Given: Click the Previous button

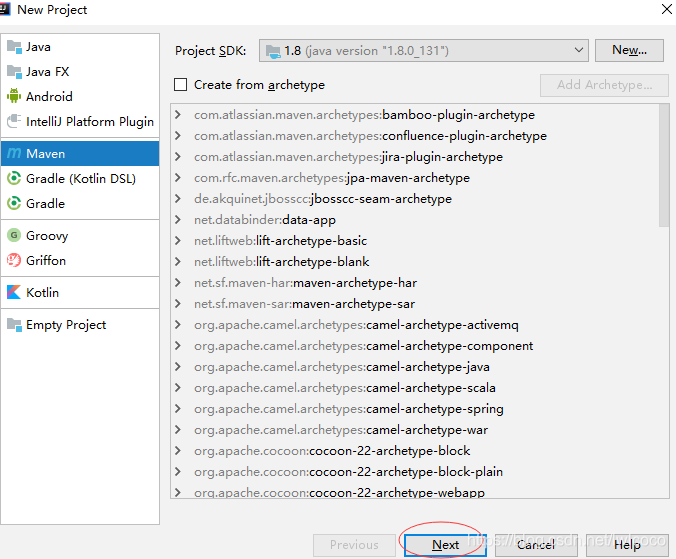Looking at the screenshot, I should [354, 545].
